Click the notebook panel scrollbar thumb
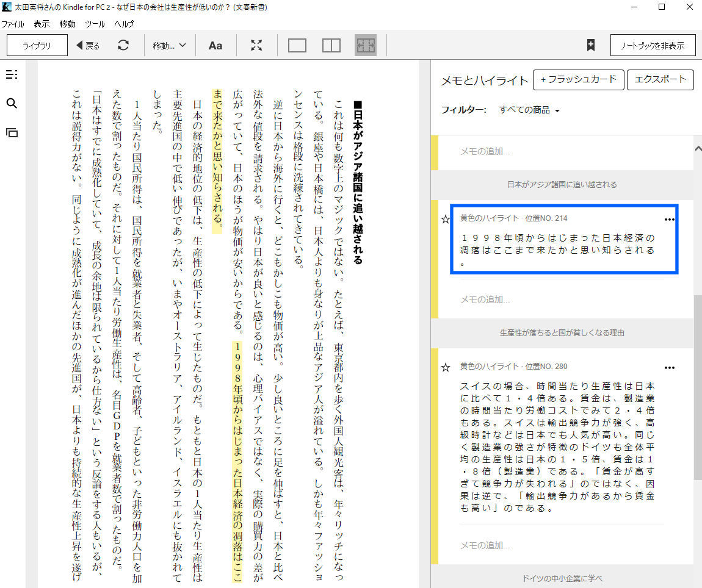This screenshot has height=588, width=702. click(x=698, y=387)
